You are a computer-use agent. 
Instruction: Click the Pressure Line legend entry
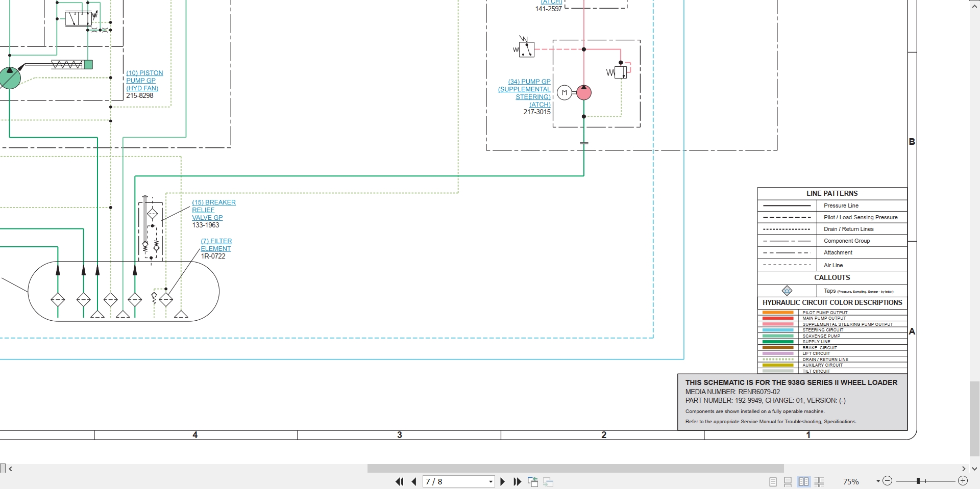coord(841,205)
